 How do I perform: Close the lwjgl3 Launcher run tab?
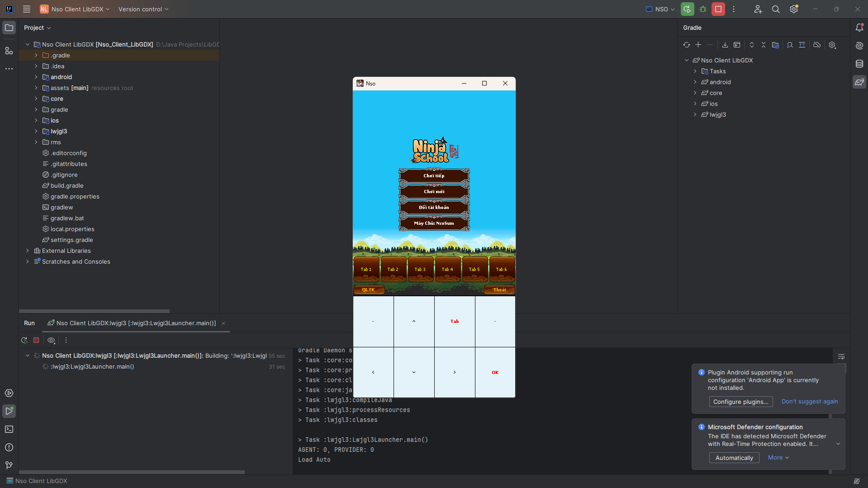click(223, 323)
